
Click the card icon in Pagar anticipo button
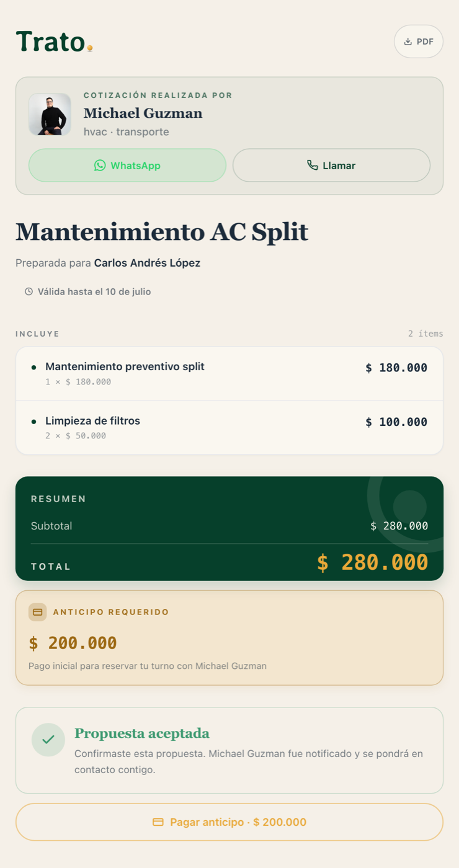(x=158, y=822)
